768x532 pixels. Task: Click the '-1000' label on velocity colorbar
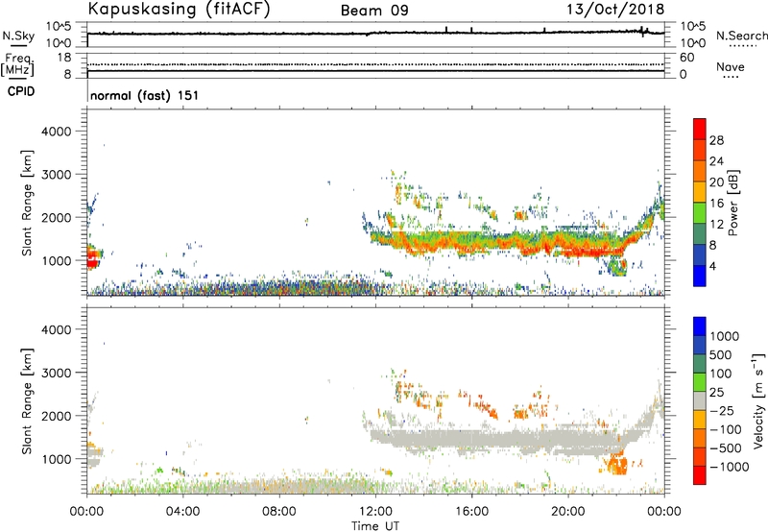[x=730, y=467]
